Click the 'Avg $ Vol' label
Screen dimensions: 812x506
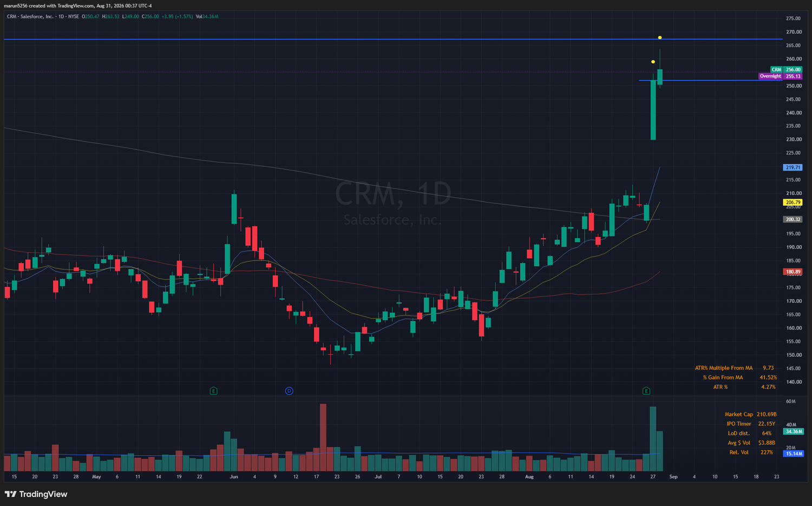point(739,443)
